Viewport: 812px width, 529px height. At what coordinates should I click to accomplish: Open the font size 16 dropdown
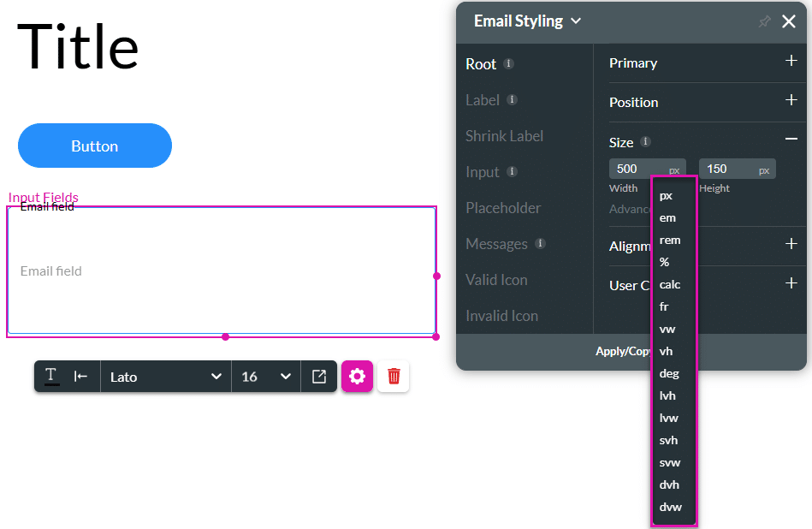tap(266, 377)
